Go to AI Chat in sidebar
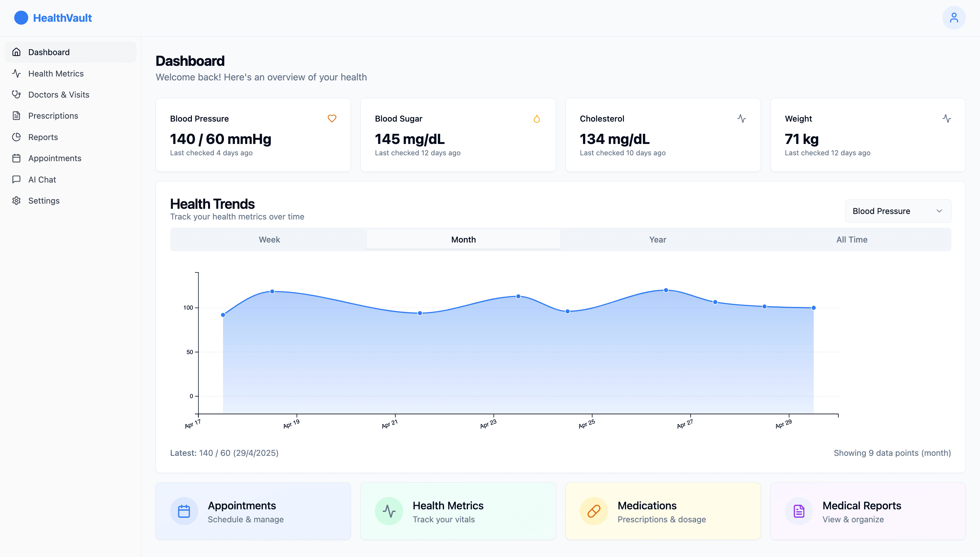The image size is (980, 557). click(x=42, y=179)
